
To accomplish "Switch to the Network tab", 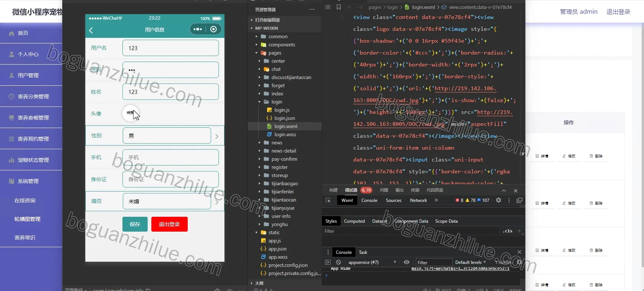I will (418, 200).
